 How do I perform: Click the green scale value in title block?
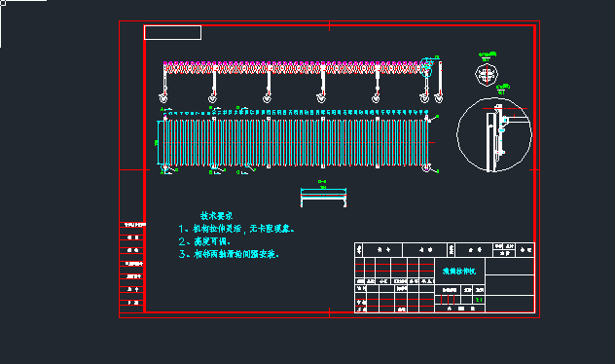click(x=480, y=300)
